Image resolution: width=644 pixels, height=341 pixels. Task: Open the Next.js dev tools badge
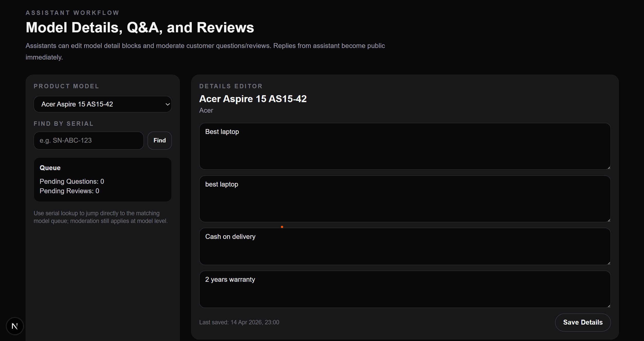(x=15, y=326)
